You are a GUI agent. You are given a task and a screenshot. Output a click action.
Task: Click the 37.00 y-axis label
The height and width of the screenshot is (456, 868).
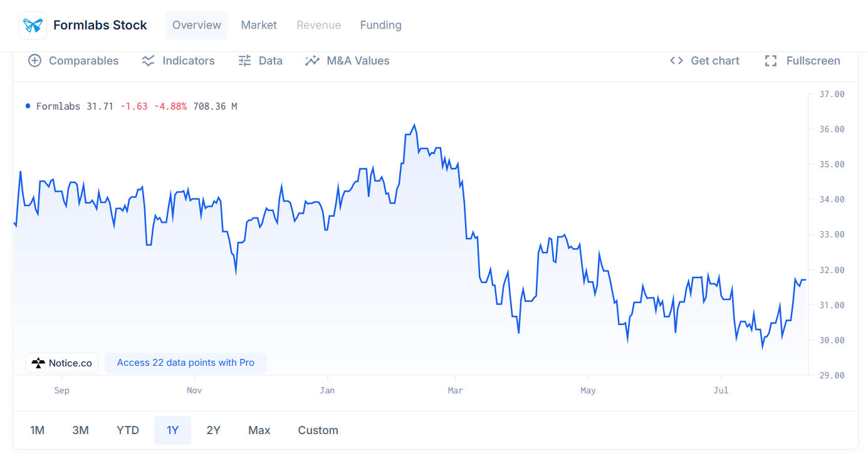pyautogui.click(x=832, y=94)
